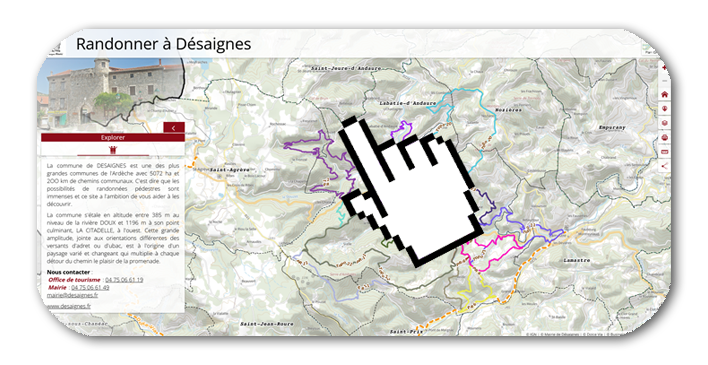Click the red map marker locate icon
Screen dimensions: 708x365
[665, 109]
